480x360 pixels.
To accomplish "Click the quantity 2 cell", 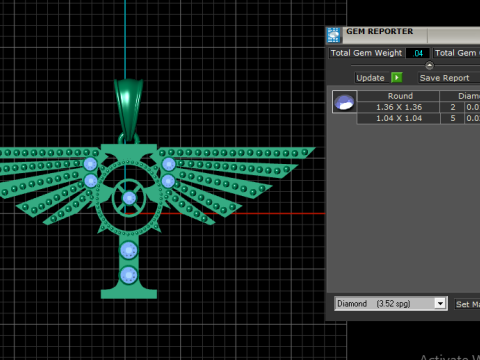I will coord(452,107).
